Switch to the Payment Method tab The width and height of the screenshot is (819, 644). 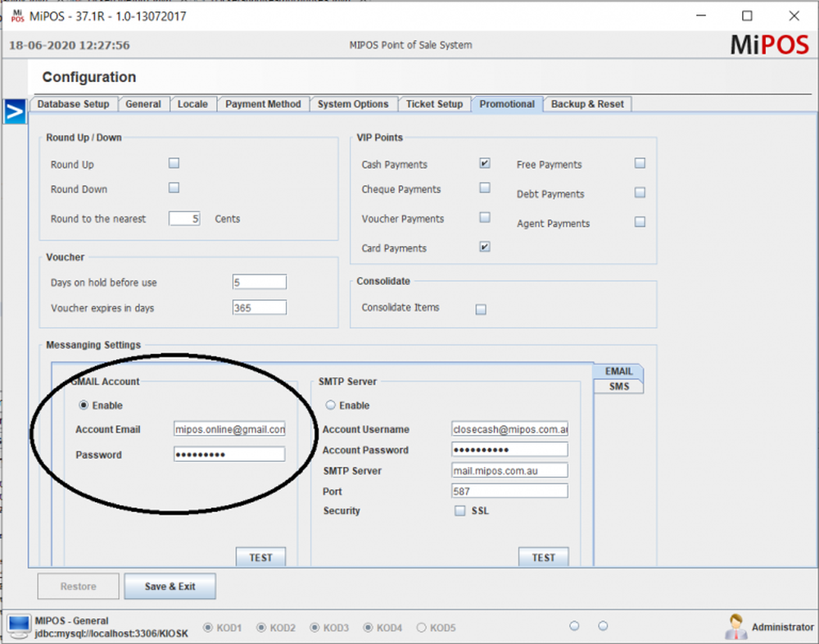pos(263,104)
